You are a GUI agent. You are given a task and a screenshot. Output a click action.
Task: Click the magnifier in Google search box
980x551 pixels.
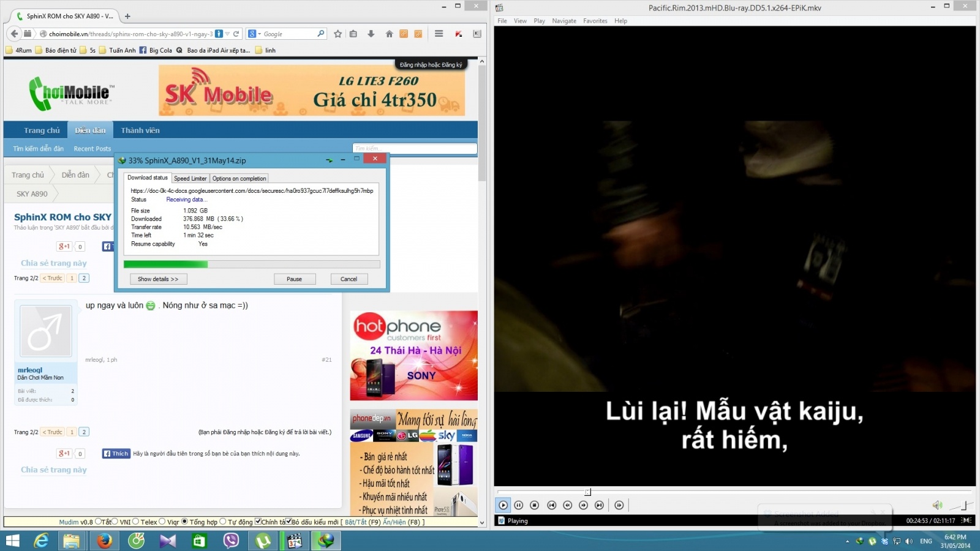[x=320, y=34]
